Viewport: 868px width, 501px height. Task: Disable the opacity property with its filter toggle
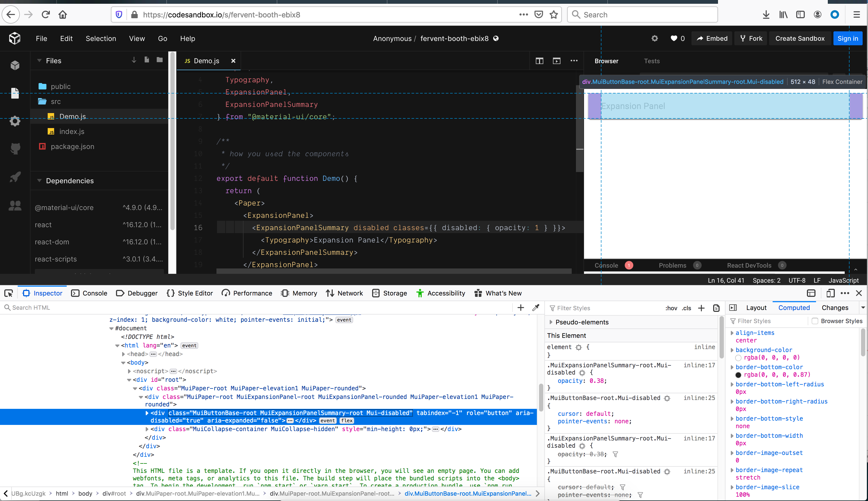pos(615,454)
